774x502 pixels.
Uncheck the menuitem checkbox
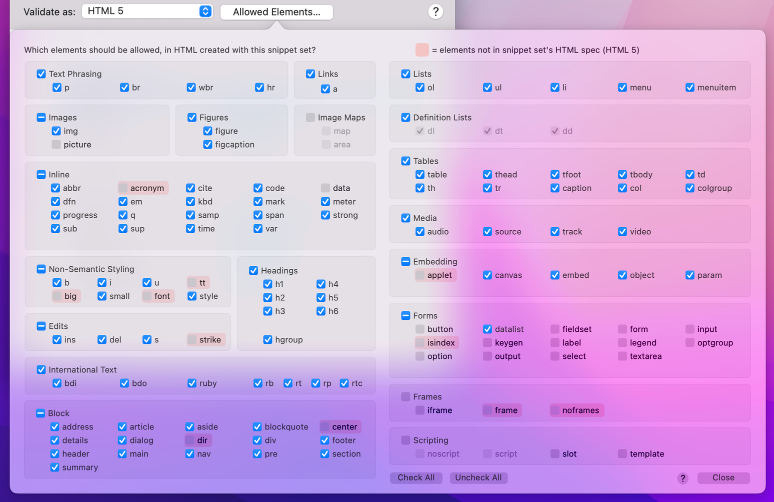click(x=690, y=87)
